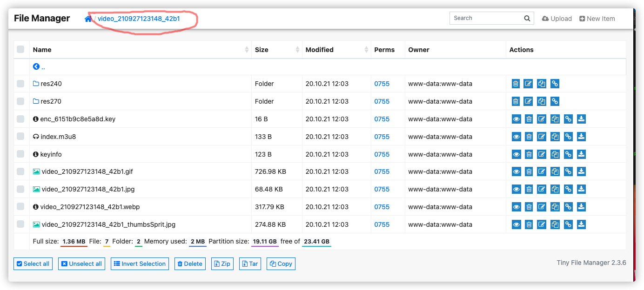Download the enc_6151b9c8e5a8d.key file

(581, 119)
